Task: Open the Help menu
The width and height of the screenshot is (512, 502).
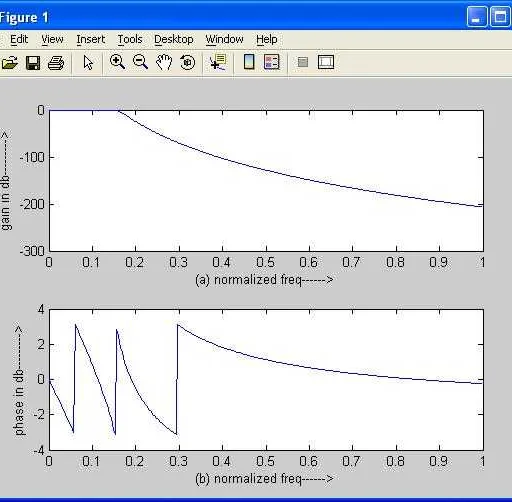Action: 267,39
